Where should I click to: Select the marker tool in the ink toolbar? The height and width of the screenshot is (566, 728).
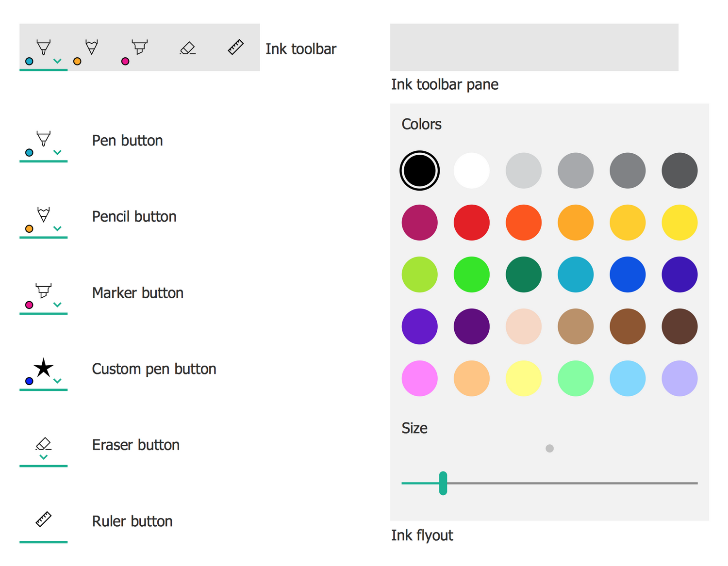click(139, 48)
